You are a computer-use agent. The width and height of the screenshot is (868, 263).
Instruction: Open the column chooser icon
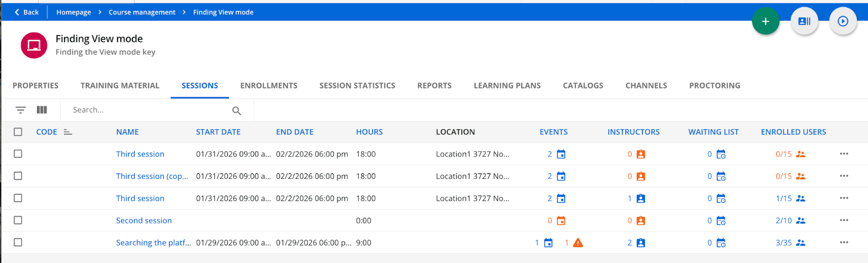[x=42, y=110]
